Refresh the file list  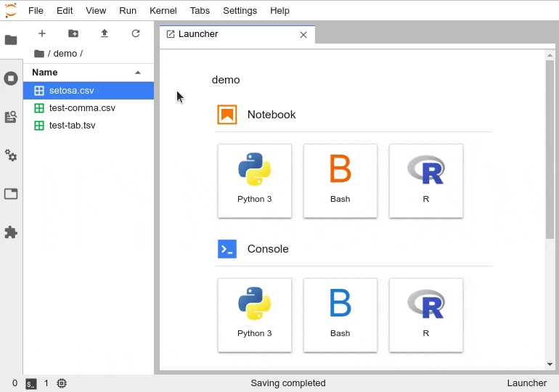pos(136,33)
